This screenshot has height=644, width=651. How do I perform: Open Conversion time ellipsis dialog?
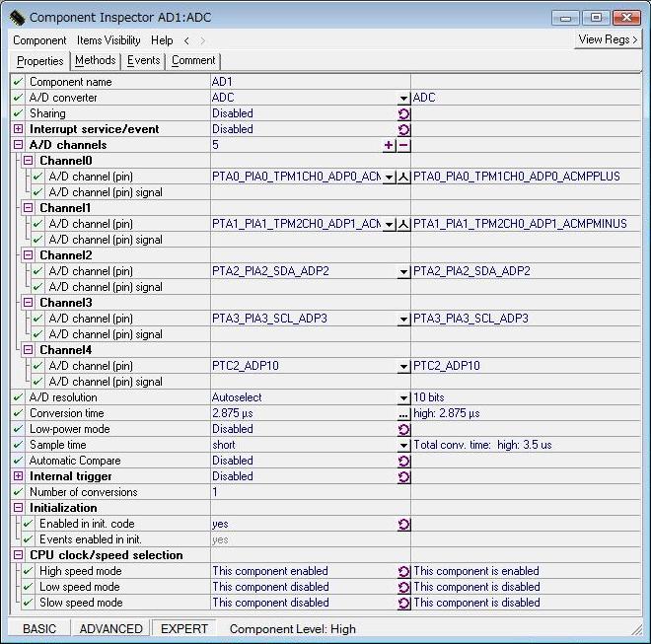(403, 414)
